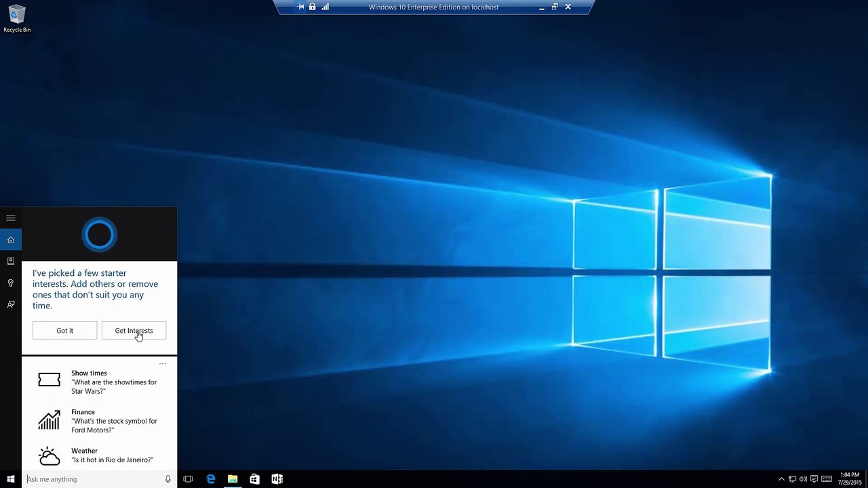
Task: Select "What's the stock symbol for Ford Motors?"
Action: (x=114, y=425)
